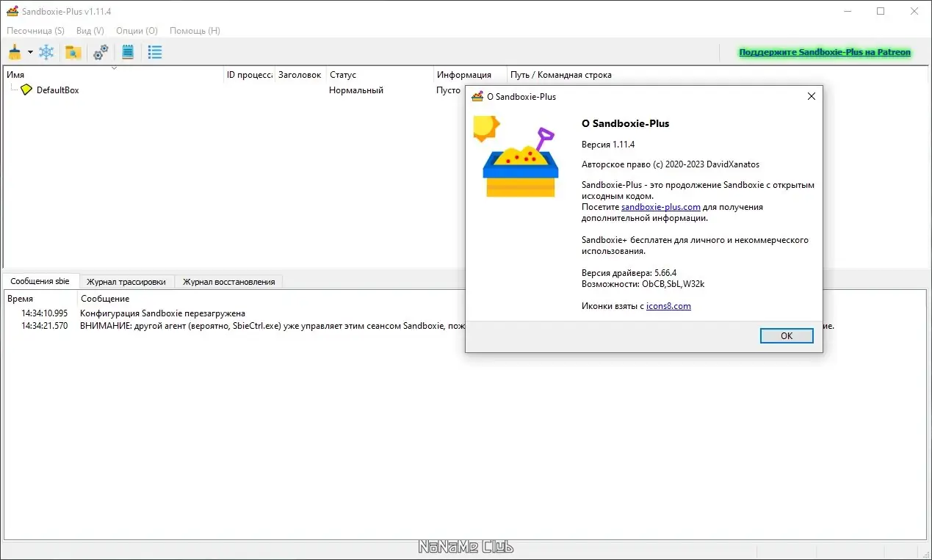Switch to the Журнал трассировки tab
Image resolution: width=932 pixels, height=560 pixels.
126,282
